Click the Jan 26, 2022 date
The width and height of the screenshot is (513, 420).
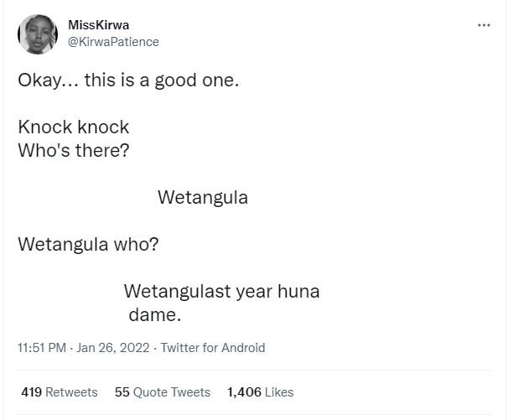(113, 348)
